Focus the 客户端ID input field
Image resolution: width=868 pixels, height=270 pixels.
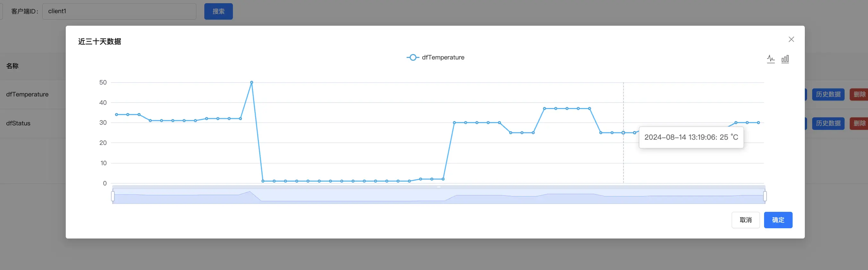tap(119, 12)
